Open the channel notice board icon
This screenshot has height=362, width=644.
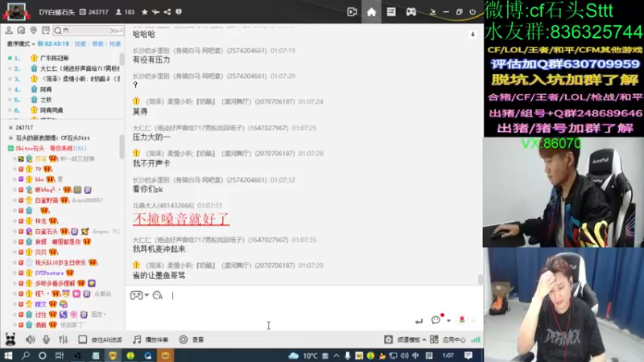(x=46, y=31)
